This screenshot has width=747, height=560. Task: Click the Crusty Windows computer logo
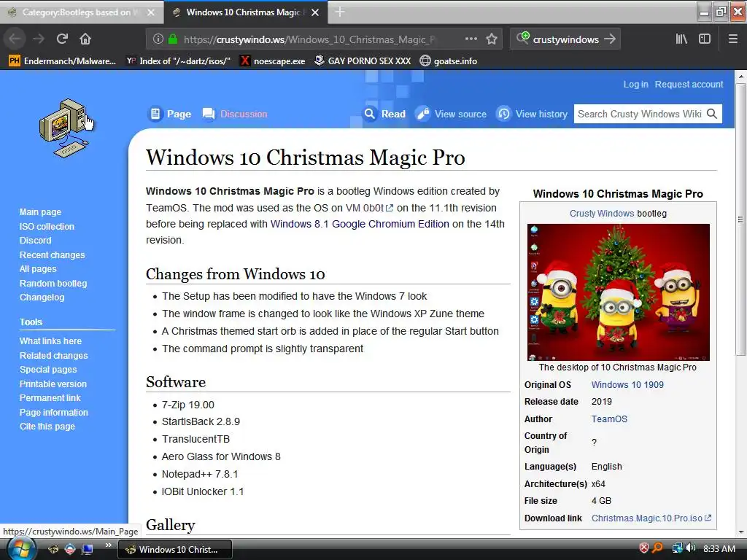[x=65, y=128]
